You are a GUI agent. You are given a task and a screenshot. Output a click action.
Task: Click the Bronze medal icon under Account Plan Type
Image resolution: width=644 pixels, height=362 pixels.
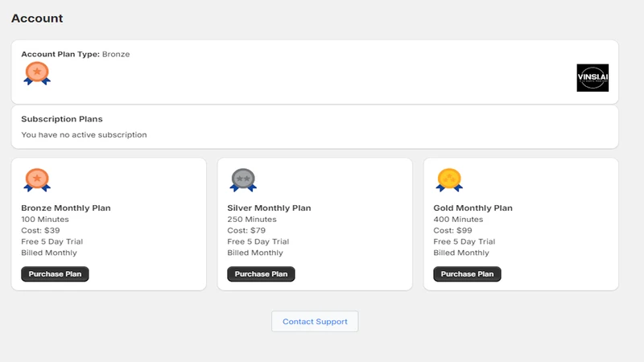(37, 73)
